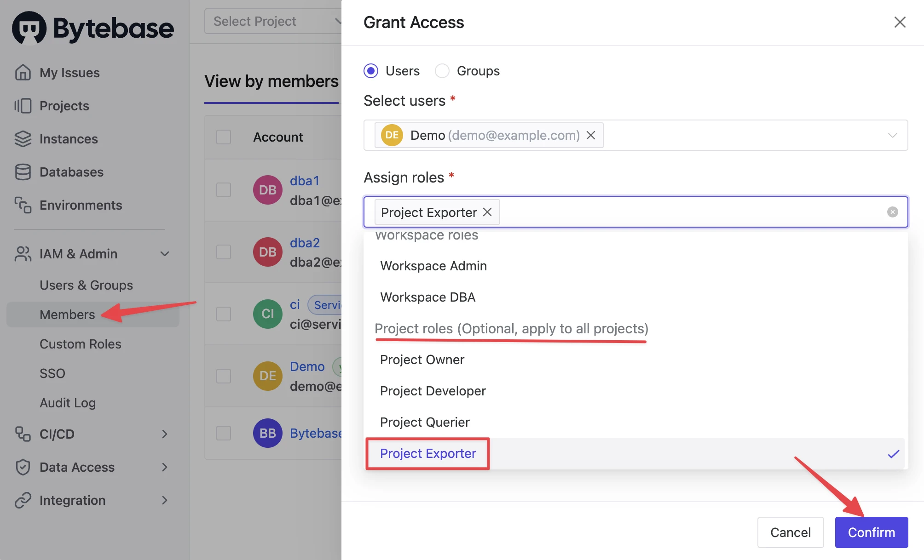Viewport: 924px width, 560px height.
Task: Click the Environments icon
Action: click(23, 205)
